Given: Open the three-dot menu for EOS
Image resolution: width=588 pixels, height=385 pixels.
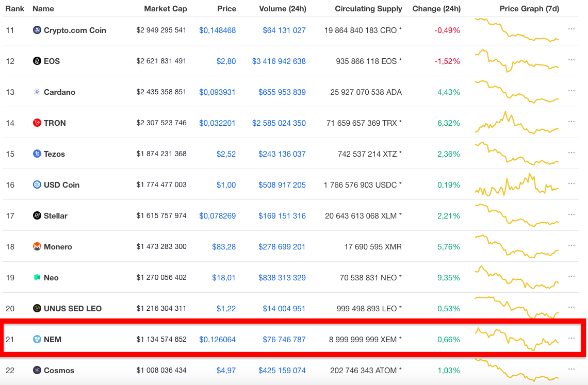Looking at the screenshot, I should pyautogui.click(x=571, y=60).
